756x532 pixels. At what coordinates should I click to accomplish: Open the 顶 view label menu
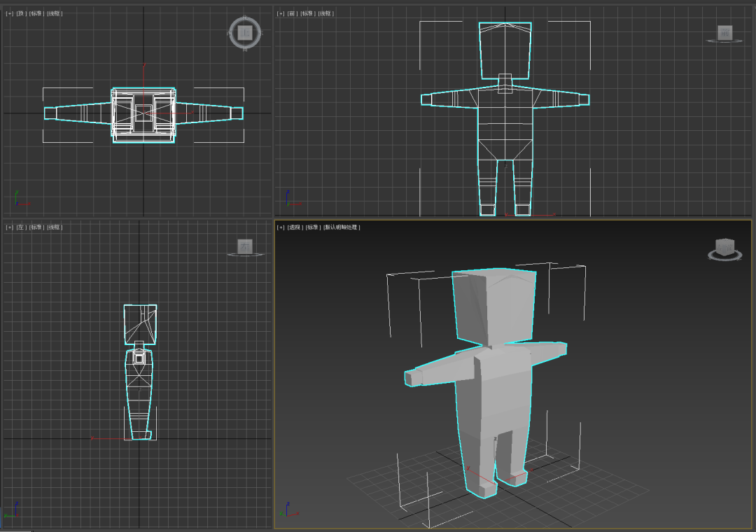21,13
